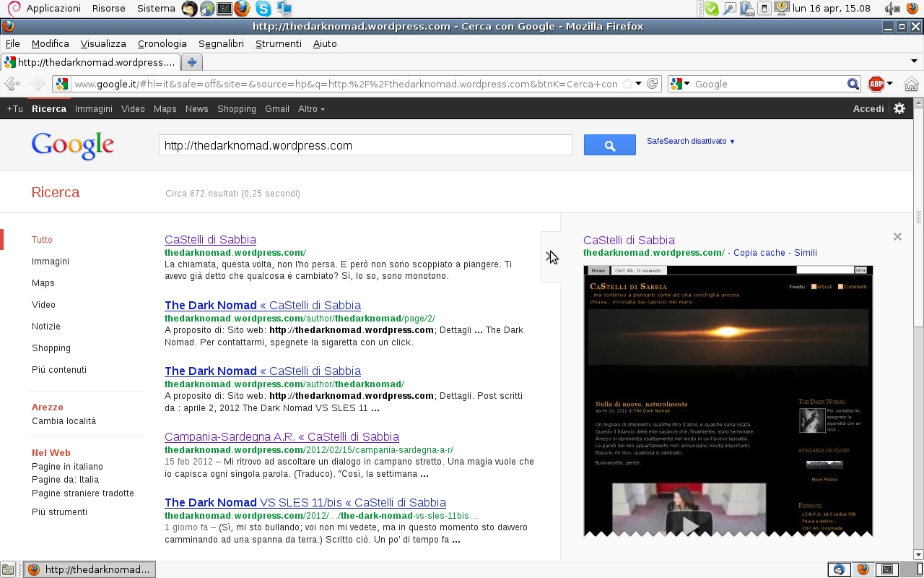The image size is (924, 578).
Task: Open the Segnalibri menu
Action: tap(221, 43)
